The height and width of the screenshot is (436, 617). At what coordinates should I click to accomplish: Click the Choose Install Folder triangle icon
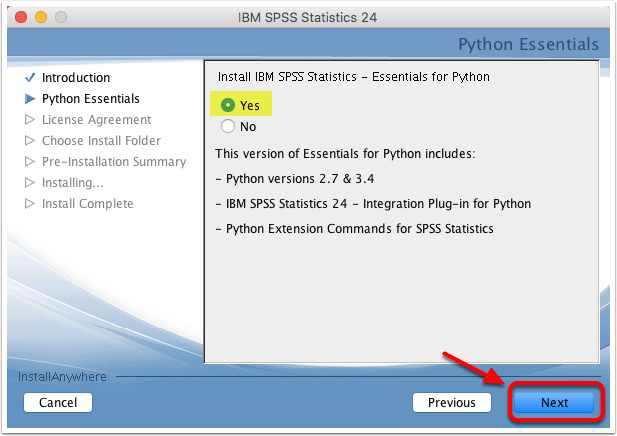[30, 140]
